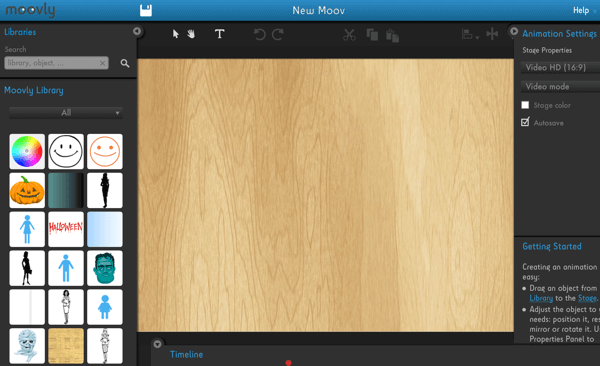This screenshot has height=366, width=600.
Task: Click the mirror flip icon
Action: [x=492, y=34]
